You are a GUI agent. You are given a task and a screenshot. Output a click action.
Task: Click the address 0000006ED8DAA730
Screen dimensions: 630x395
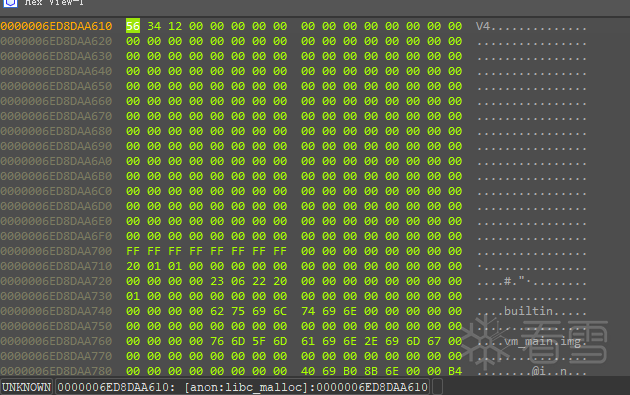(56, 296)
